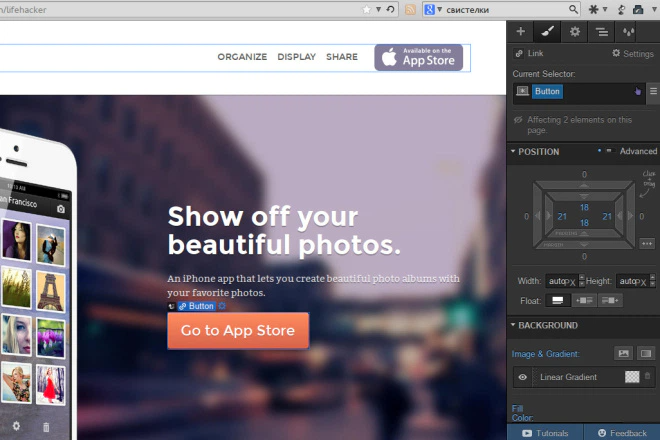This screenshot has height=440, width=660.
Task: Delete the Linear Gradient with the trash icon
Action: click(x=647, y=377)
